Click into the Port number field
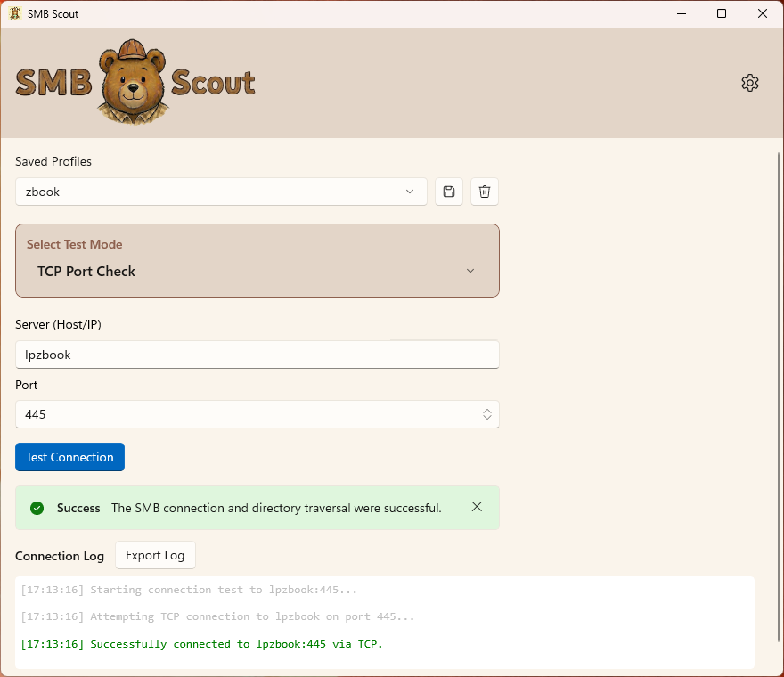 point(241,414)
